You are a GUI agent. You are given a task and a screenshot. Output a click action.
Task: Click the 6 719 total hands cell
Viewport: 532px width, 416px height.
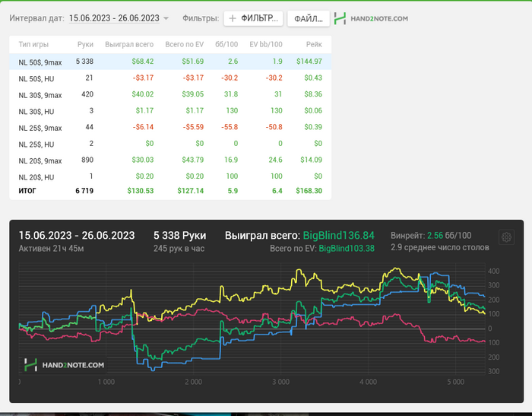pos(84,191)
